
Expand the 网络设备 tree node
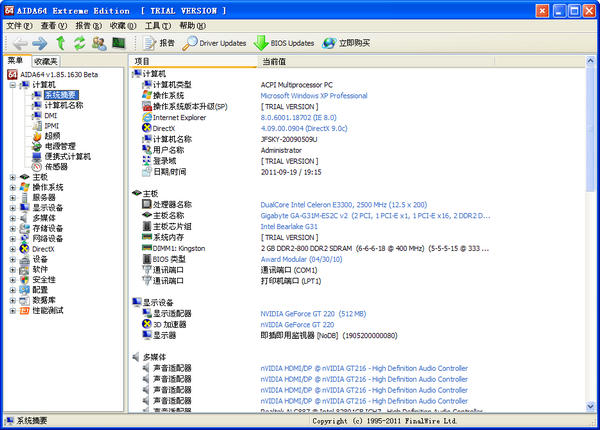point(13,239)
